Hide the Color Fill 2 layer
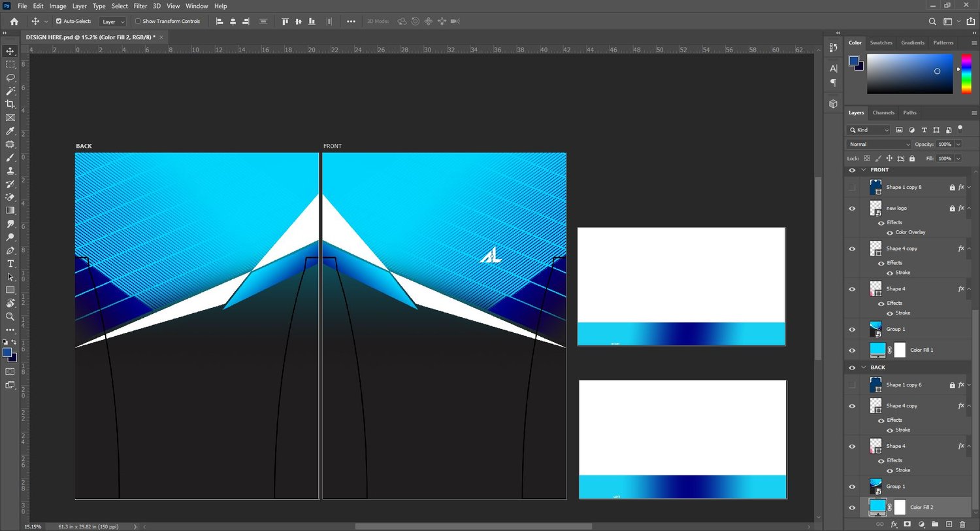 [x=852, y=507]
